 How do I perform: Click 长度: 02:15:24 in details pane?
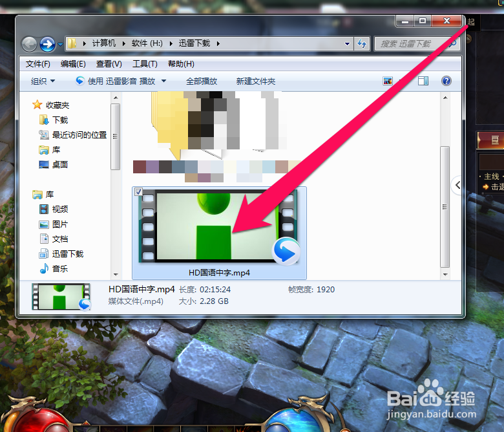205,290
